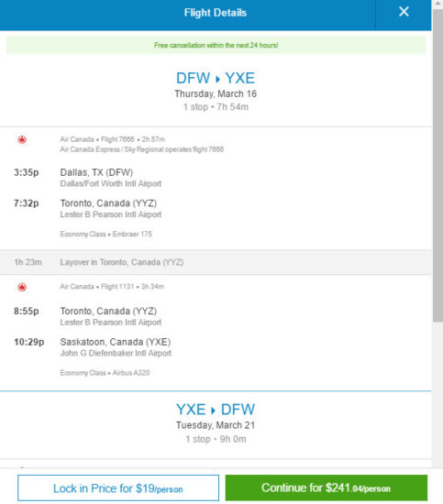This screenshot has height=504, width=443.
Task: Close the Flight Details dialog
Action: 404,12
